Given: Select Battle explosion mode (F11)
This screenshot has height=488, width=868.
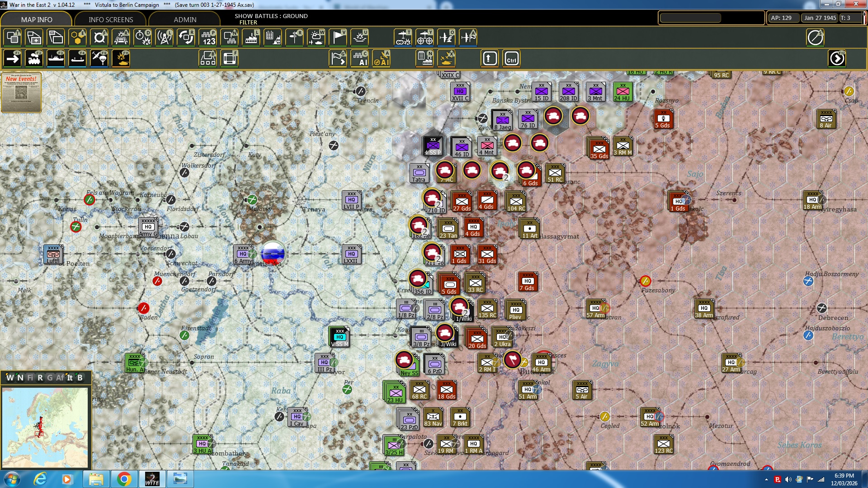Looking at the screenshot, I should pyautogui.click(x=121, y=59).
